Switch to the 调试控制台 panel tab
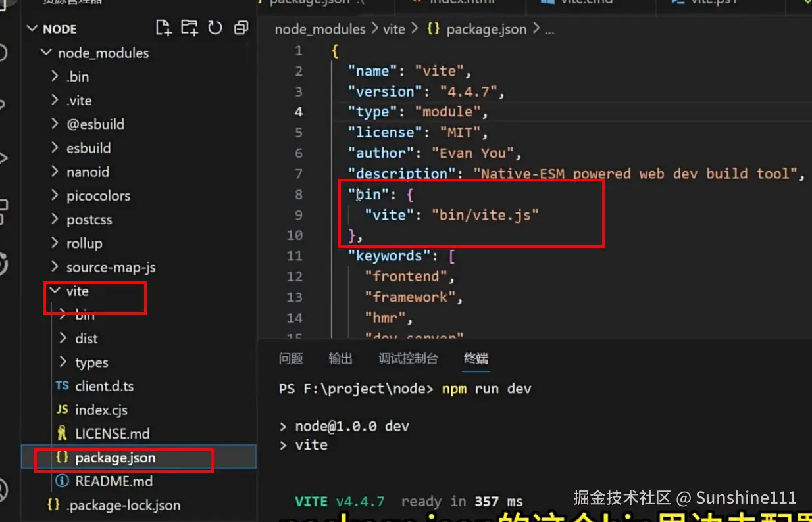812x522 pixels. tap(408, 358)
